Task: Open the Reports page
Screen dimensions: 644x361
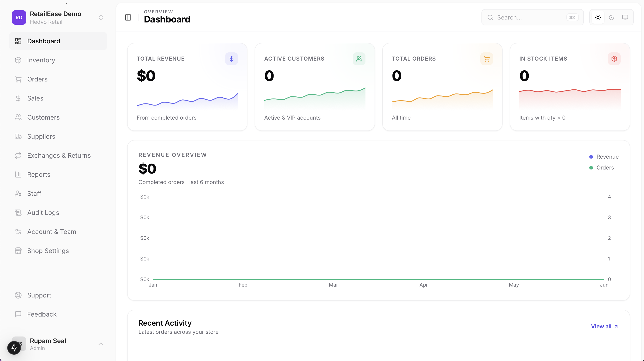Action: (58, 174)
